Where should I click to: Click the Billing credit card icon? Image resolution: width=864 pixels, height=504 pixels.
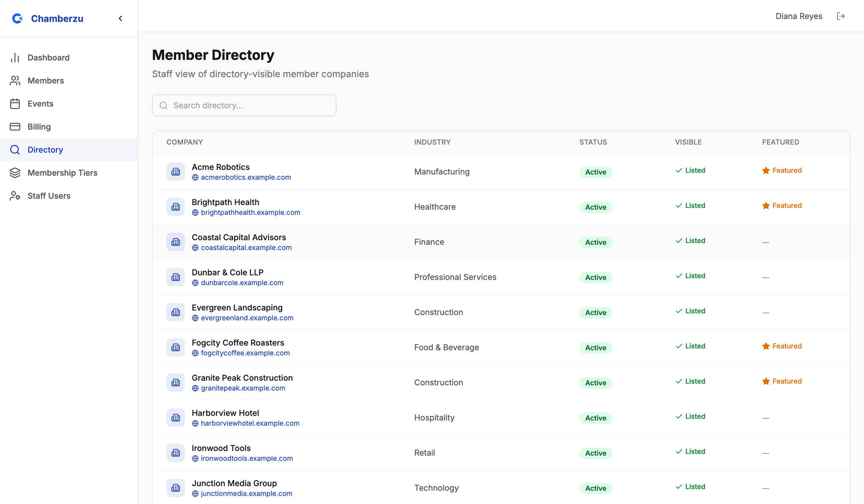coord(15,127)
